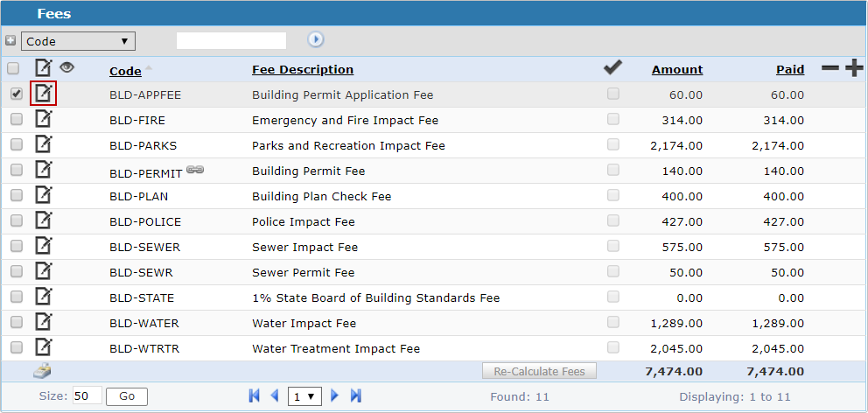Viewport: 868px width, 413px height.
Task: Sort by Amount column header
Action: tap(676, 70)
